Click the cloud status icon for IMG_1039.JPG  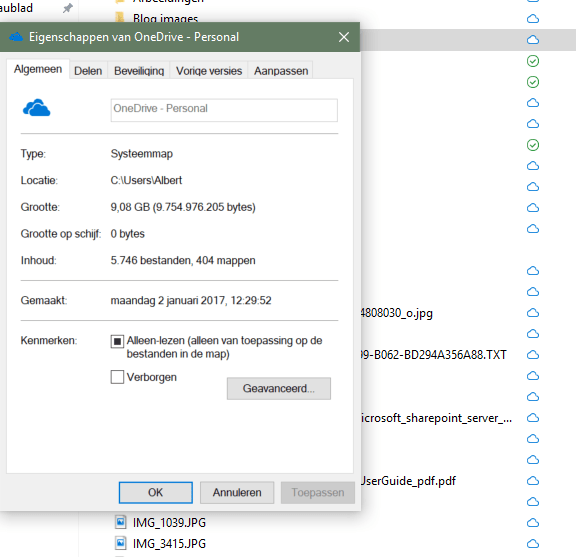pyautogui.click(x=533, y=522)
